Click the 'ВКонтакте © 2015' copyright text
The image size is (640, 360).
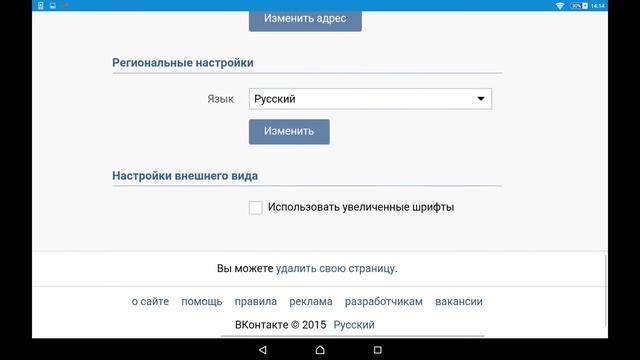pos(280,325)
